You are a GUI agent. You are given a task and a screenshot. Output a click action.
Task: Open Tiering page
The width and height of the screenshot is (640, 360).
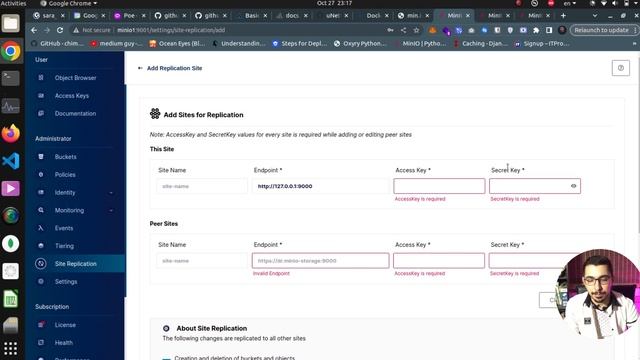pyautogui.click(x=64, y=246)
